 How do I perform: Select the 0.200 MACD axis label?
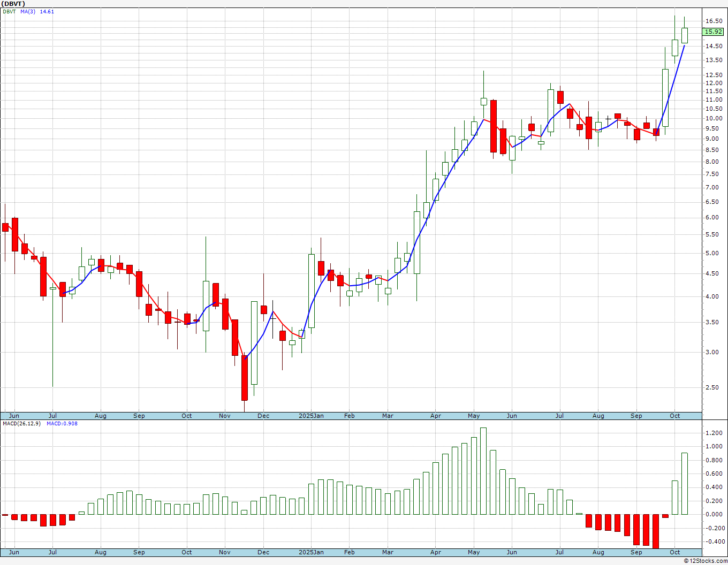714,501
